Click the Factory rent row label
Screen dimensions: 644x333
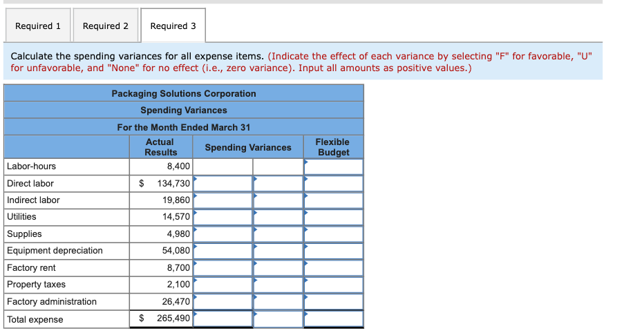coord(31,268)
